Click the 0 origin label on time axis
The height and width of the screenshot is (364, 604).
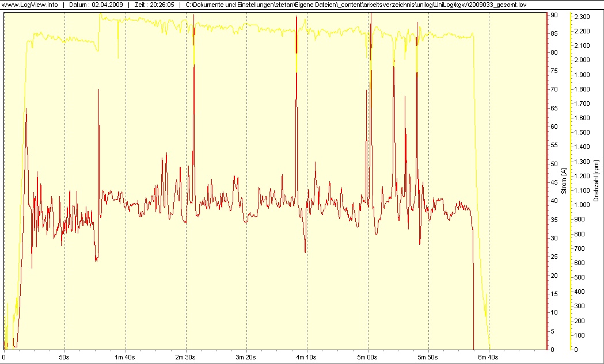click(4, 357)
